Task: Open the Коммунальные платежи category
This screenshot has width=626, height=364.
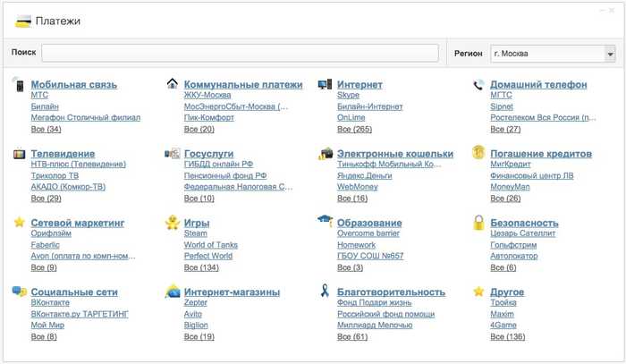Action: coord(243,85)
